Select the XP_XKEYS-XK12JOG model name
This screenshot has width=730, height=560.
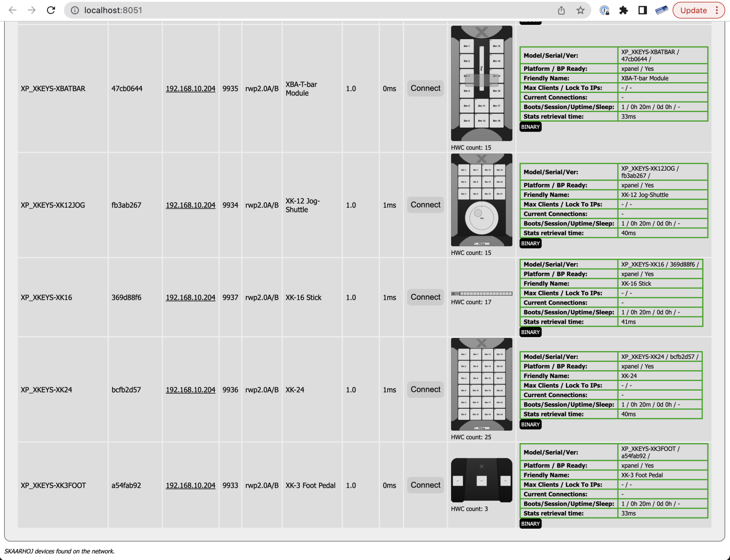click(x=53, y=205)
